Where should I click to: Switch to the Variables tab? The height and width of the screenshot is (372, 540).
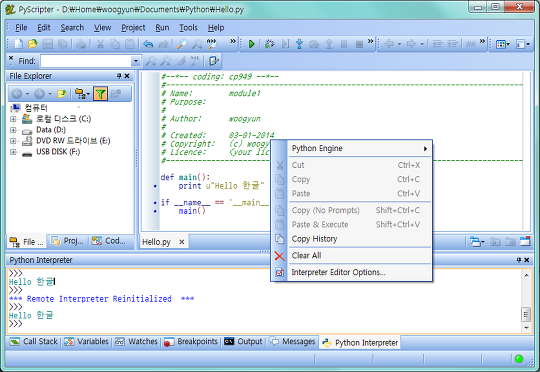tap(86, 342)
